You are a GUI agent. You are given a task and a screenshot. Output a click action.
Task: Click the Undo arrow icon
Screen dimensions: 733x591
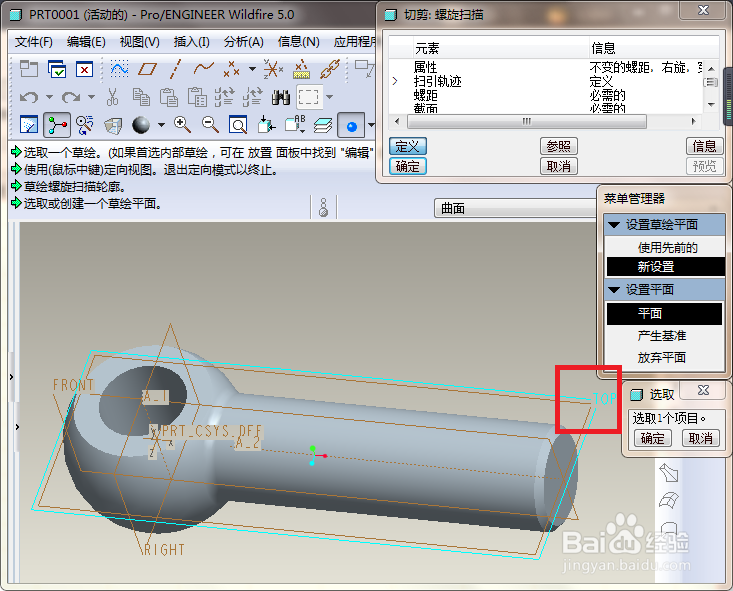29,97
